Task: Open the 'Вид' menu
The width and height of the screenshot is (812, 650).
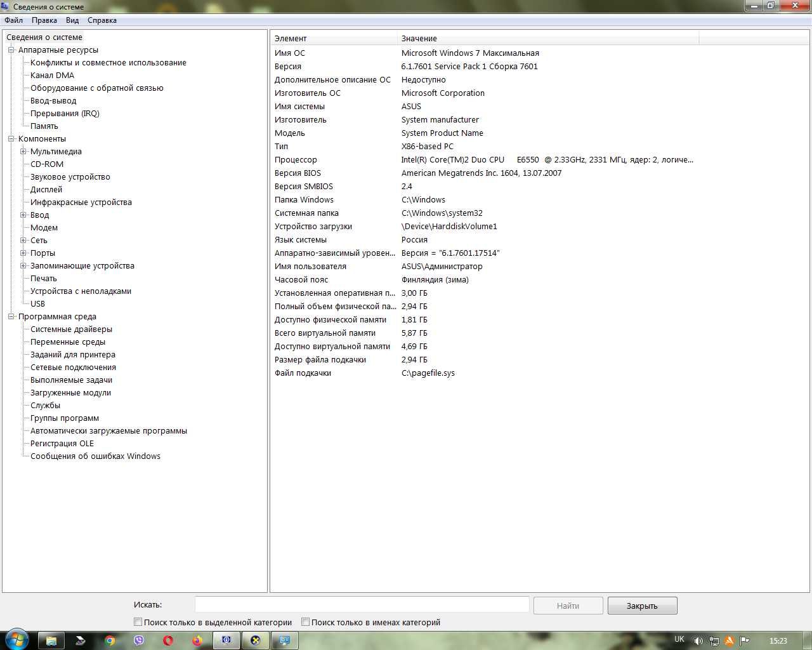Action: [72, 20]
